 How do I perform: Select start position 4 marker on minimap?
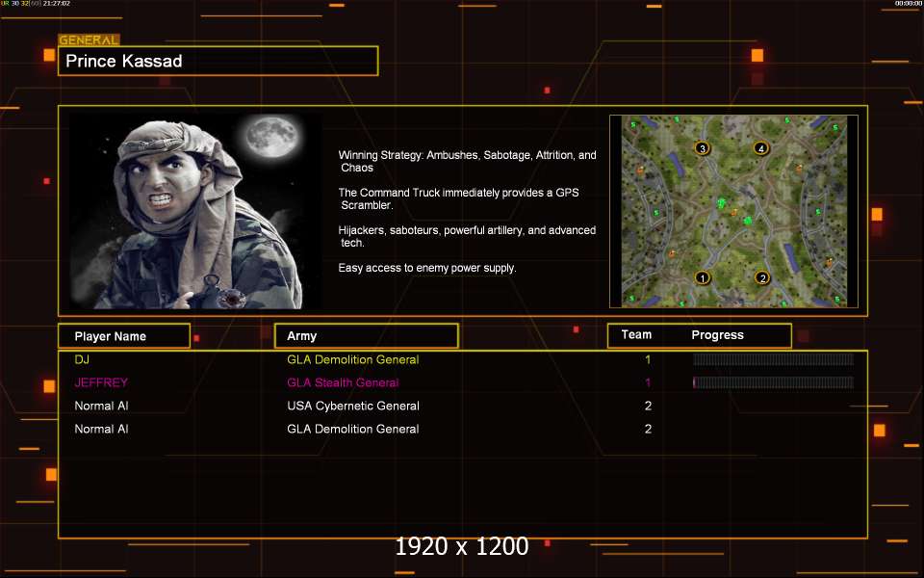coord(761,148)
